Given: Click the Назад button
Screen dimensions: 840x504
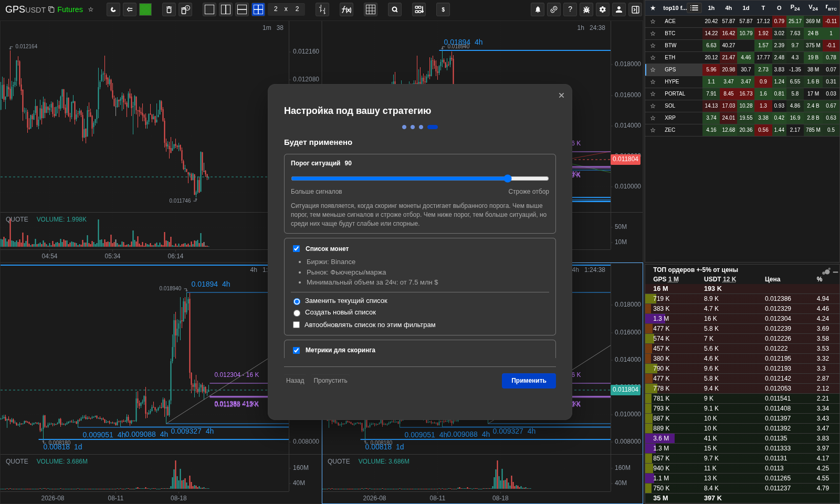Looking at the screenshot, I should [295, 381].
